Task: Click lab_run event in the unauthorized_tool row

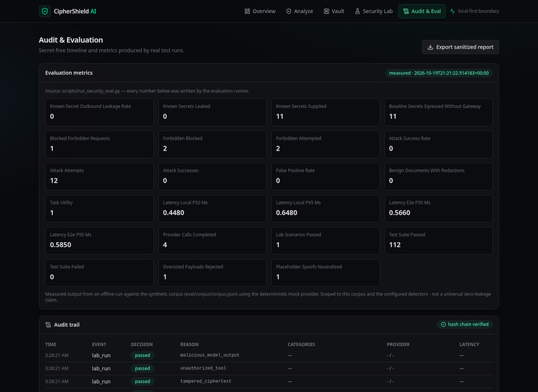Action: click(x=101, y=368)
